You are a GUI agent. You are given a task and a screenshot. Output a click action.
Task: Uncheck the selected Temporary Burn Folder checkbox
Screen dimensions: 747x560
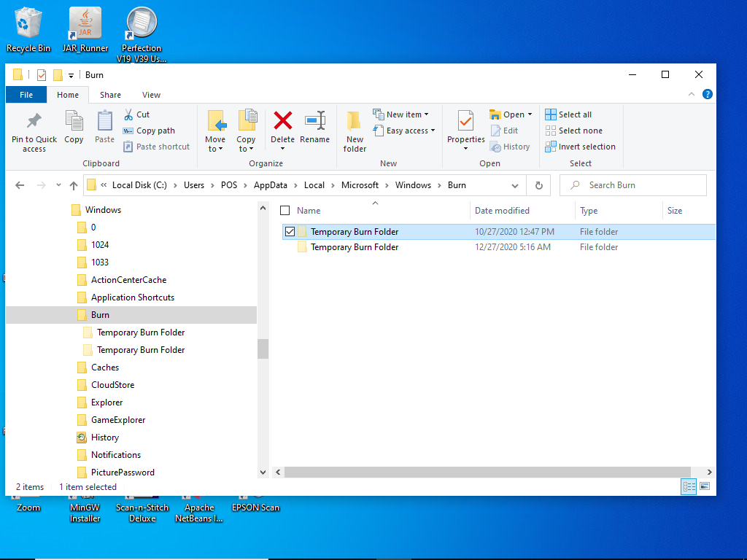pos(290,231)
